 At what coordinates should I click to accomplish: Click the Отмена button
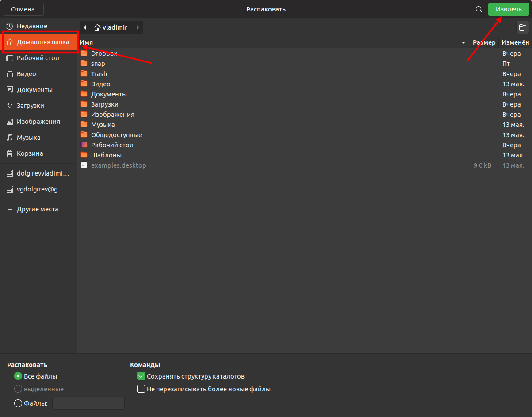23,9
